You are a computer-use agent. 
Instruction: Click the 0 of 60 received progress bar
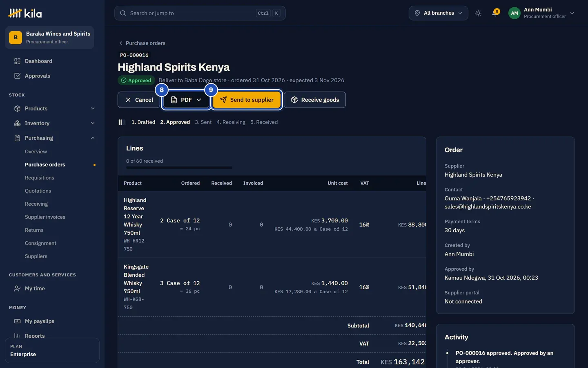[179, 168]
